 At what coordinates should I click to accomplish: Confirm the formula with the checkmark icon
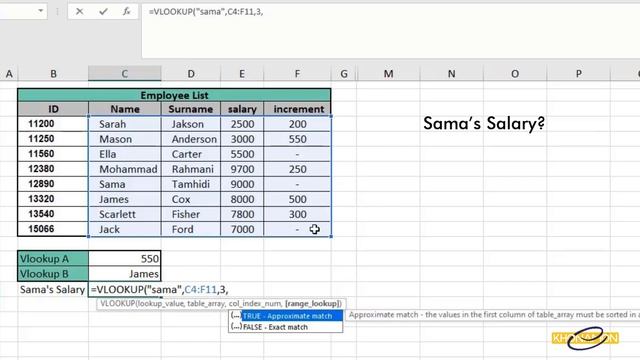[103, 12]
